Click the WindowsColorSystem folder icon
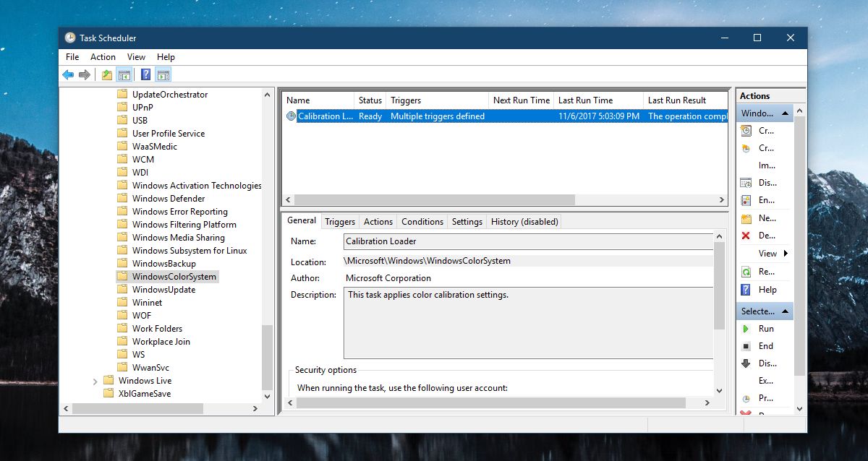The width and height of the screenshot is (868, 461). tap(122, 277)
